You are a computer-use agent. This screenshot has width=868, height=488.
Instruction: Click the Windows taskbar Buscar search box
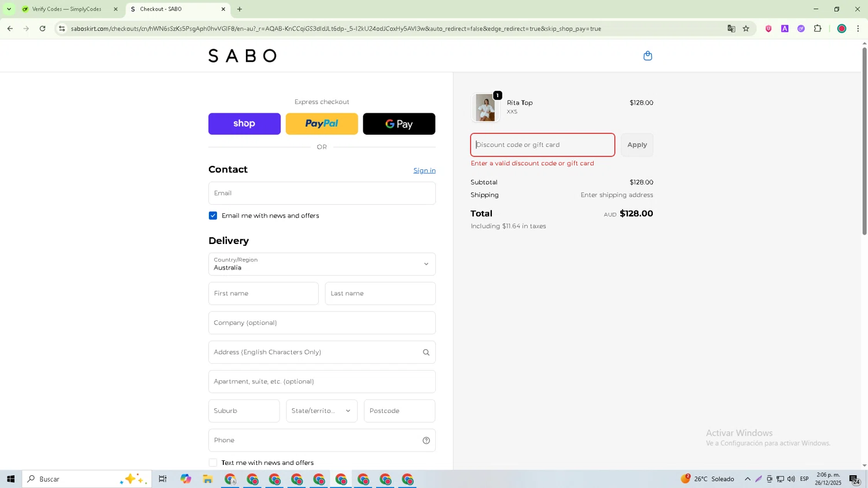coord(87,479)
